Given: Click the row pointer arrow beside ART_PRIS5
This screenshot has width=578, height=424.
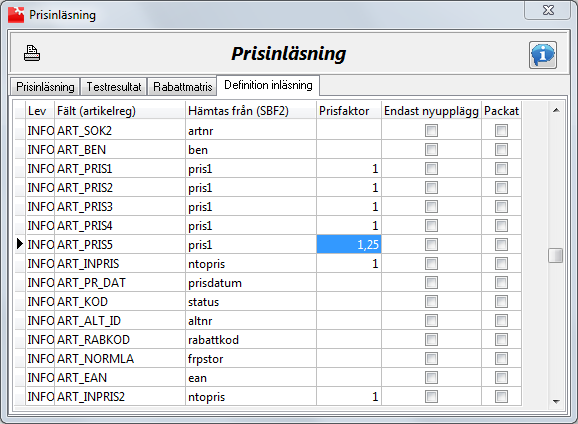Looking at the screenshot, I should tap(20, 244).
